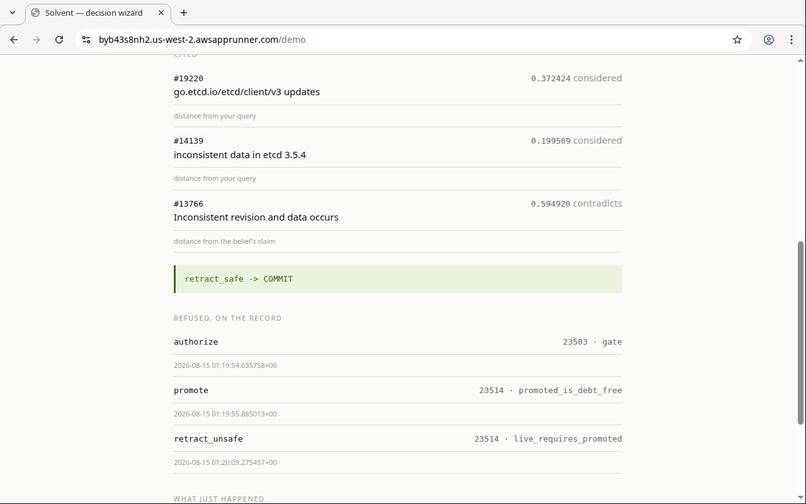Click 23514 · promoted_is_debt_free value

(x=551, y=390)
